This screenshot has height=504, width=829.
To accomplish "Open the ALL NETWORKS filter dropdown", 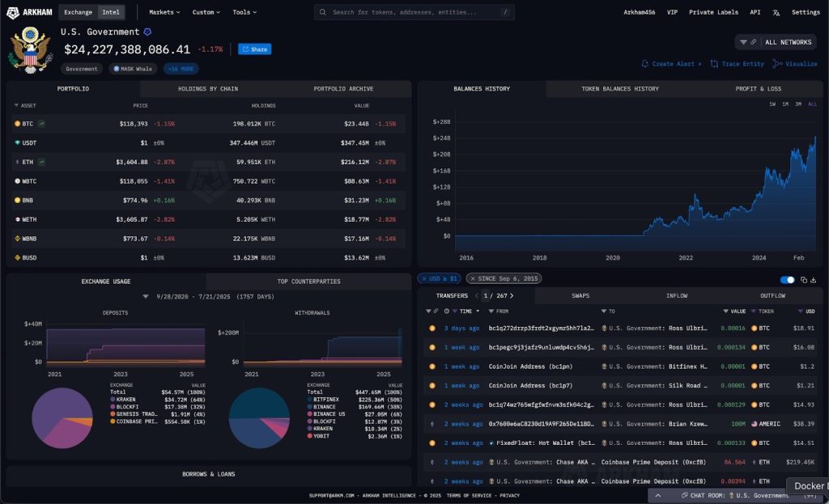I will pos(776,42).
